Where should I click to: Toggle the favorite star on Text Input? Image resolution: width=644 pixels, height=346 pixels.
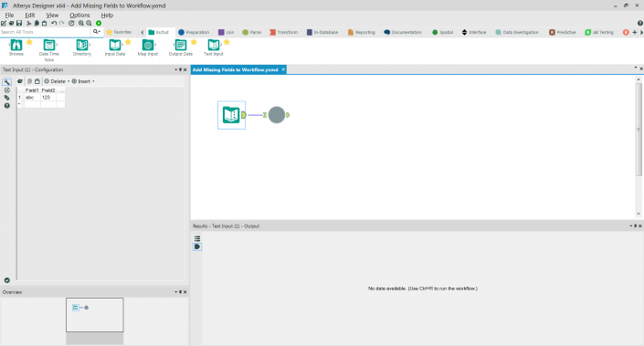pyautogui.click(x=227, y=42)
